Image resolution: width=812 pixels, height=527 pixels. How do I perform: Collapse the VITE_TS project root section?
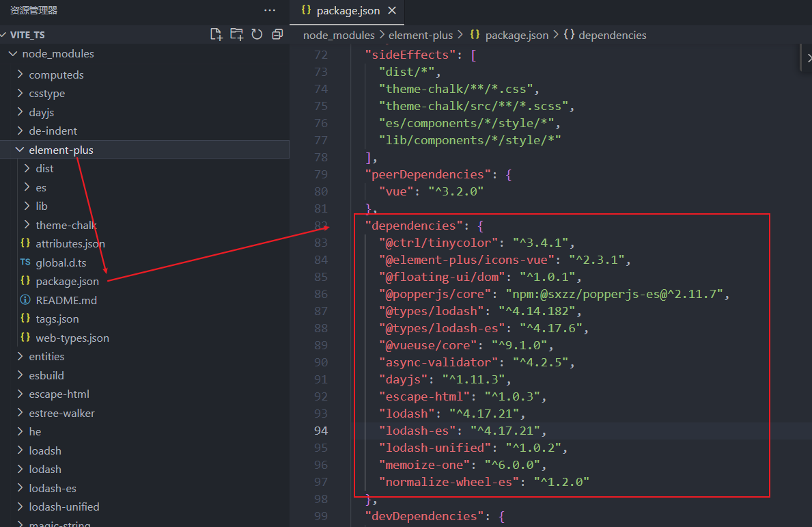27,35
